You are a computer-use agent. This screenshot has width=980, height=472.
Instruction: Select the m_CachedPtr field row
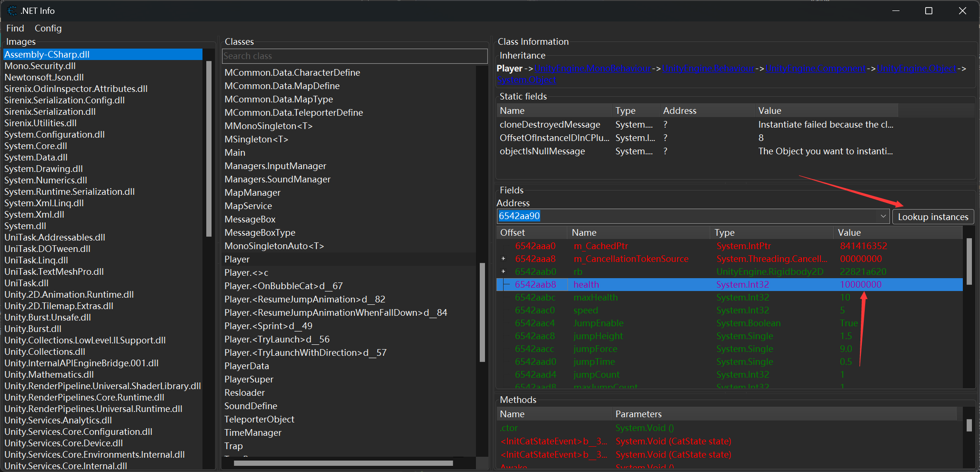tap(729, 246)
